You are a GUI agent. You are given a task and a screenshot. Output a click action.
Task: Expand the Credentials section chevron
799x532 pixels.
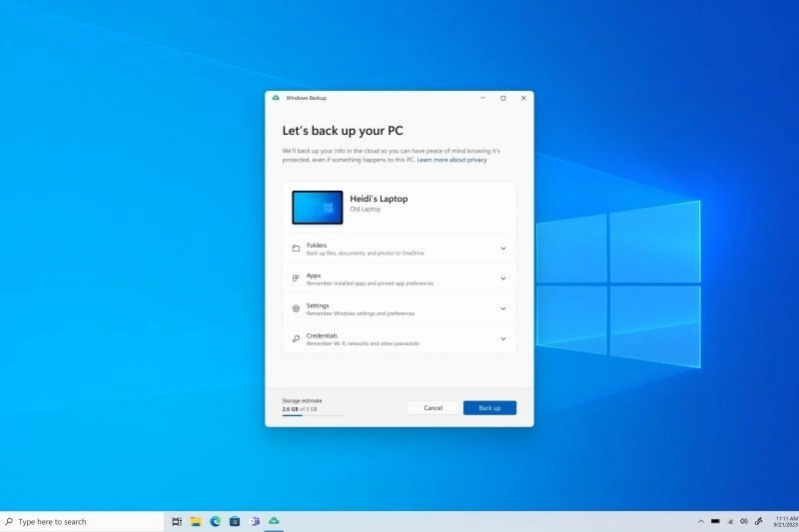pos(502,339)
